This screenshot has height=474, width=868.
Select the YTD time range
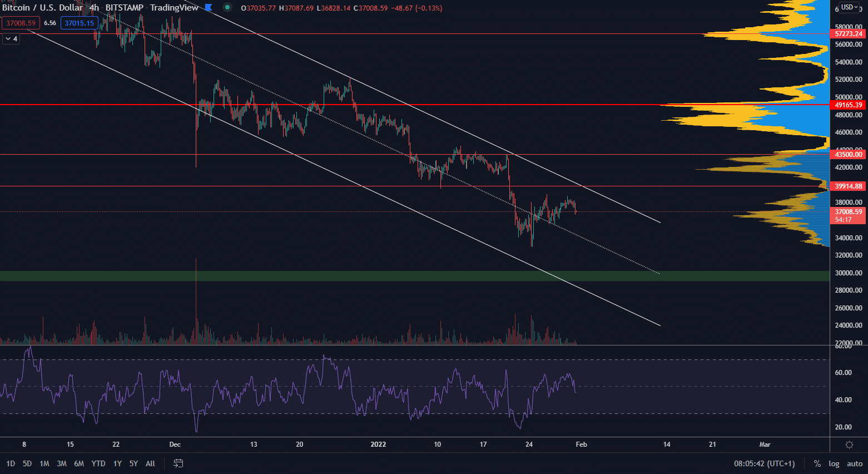[98, 463]
